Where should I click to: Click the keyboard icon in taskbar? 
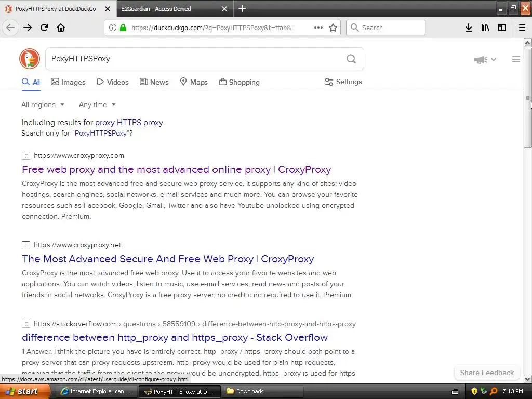[455, 392]
